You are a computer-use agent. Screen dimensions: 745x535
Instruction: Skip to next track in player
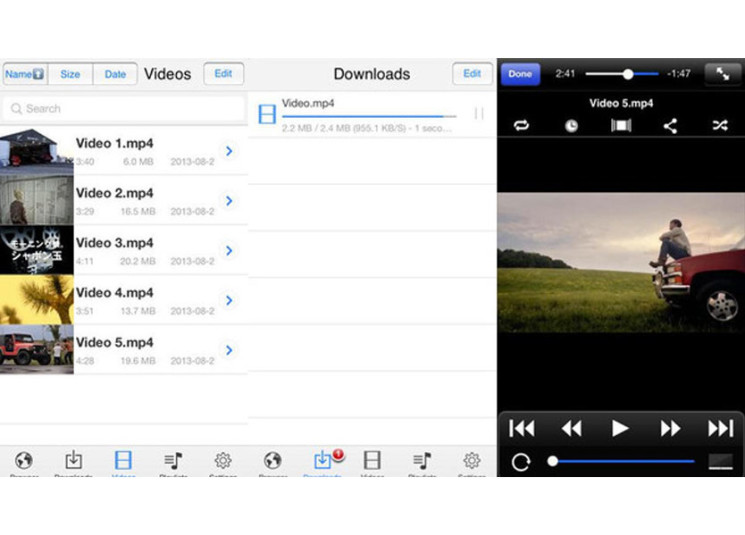[x=720, y=428]
